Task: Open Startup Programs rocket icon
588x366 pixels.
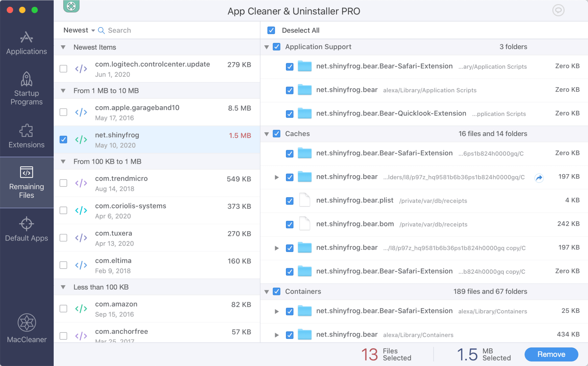Action: click(x=26, y=79)
